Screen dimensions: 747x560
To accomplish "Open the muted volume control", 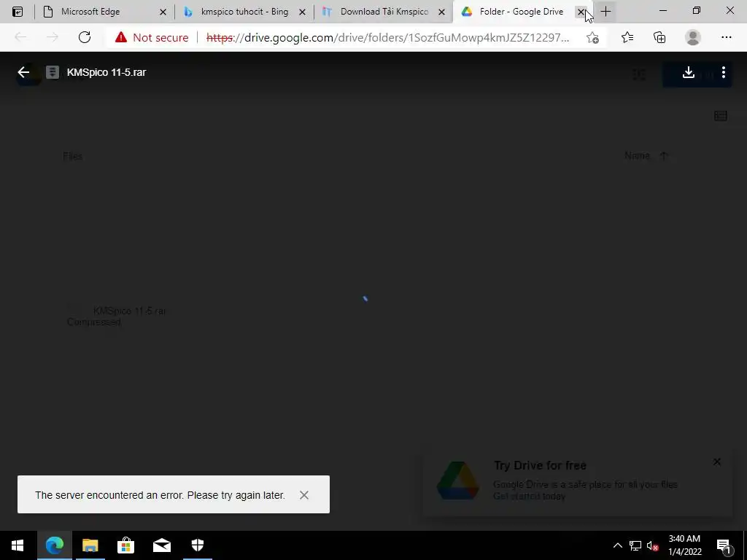I will pyautogui.click(x=652, y=545).
